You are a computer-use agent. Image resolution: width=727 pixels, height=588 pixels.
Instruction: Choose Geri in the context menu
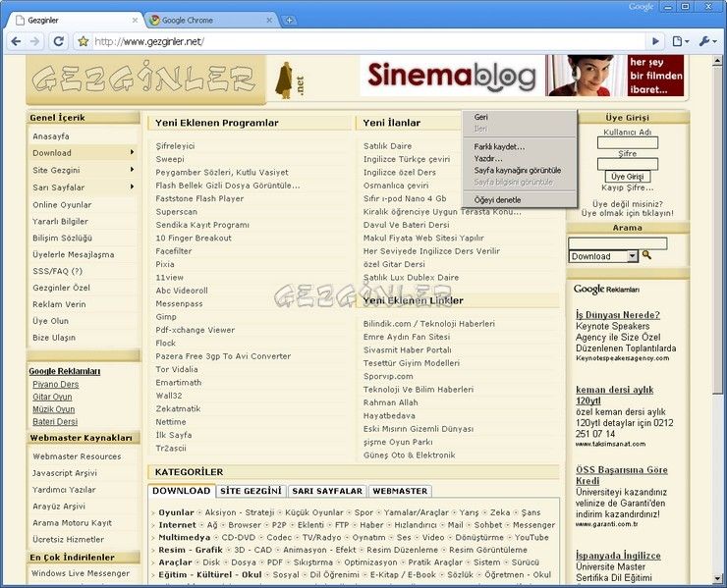pyautogui.click(x=520, y=117)
